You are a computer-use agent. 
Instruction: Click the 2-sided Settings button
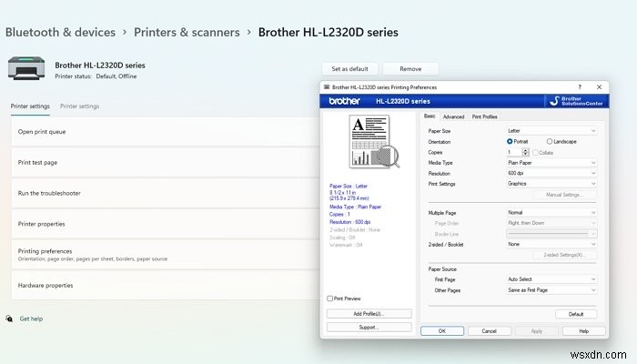[x=565, y=255]
